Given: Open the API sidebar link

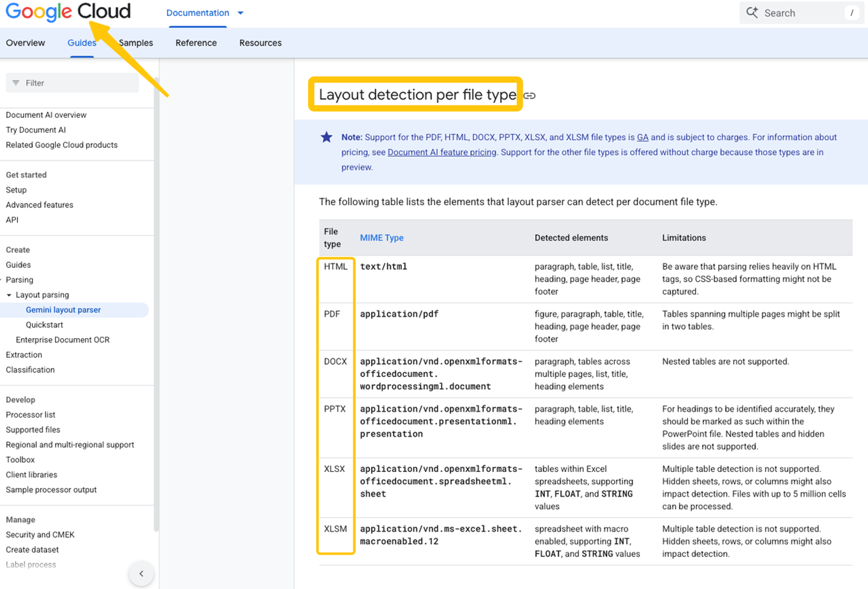Looking at the screenshot, I should 12,220.
